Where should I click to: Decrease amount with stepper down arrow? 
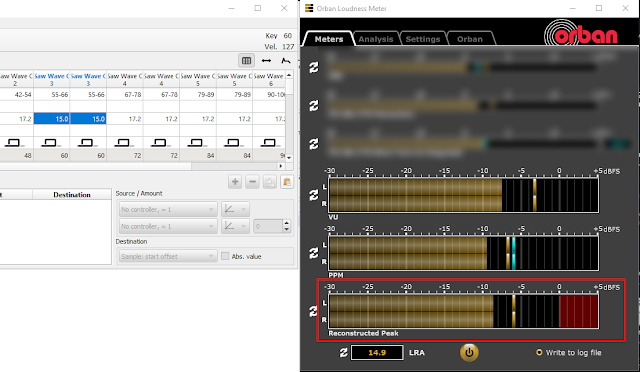287,229
